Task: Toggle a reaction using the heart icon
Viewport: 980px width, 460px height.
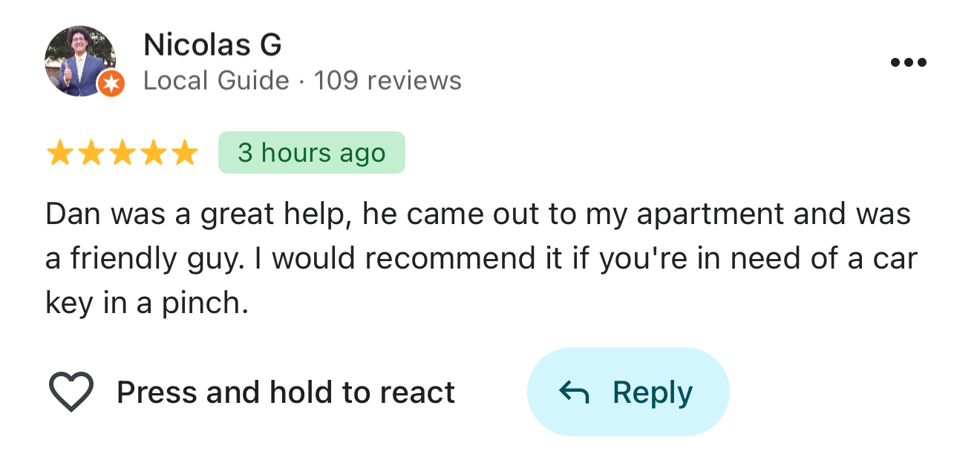Action: (71, 391)
